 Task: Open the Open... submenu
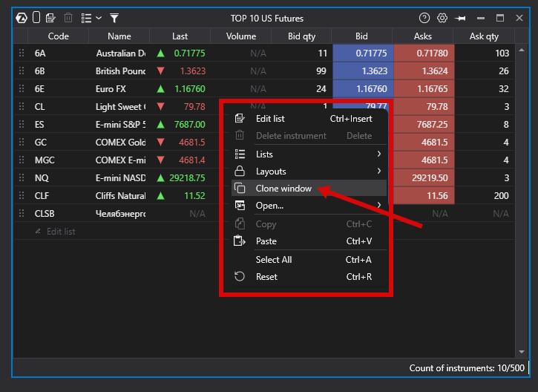[309, 206]
